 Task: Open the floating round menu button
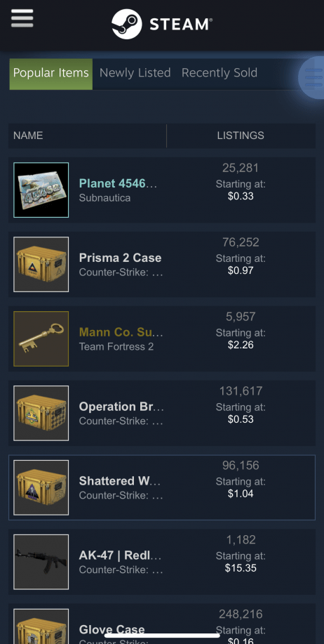pos(311,78)
